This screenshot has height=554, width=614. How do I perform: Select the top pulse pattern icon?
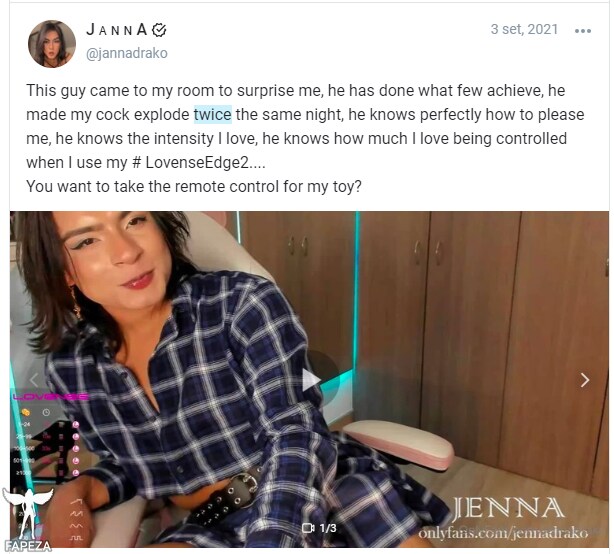pos(76,502)
